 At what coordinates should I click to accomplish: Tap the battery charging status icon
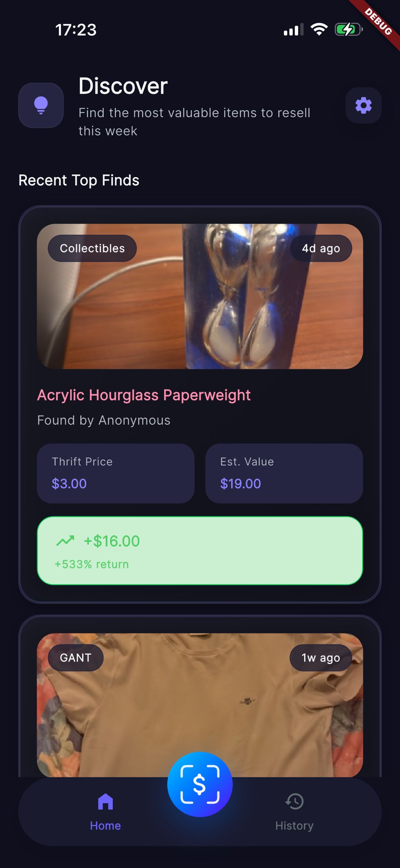pos(349,30)
